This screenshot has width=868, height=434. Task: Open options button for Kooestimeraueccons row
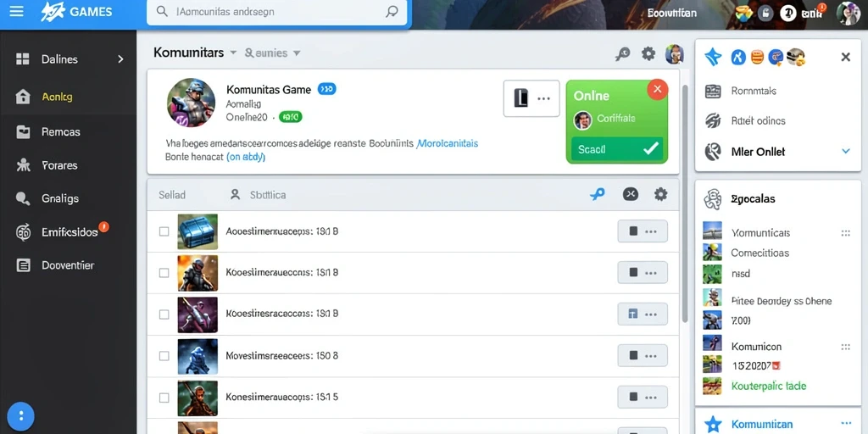tap(643, 272)
